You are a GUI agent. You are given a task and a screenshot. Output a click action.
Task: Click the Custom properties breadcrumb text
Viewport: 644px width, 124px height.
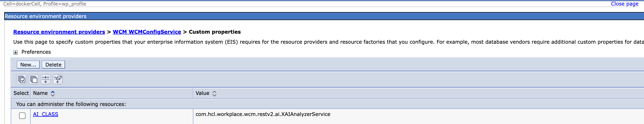pyautogui.click(x=215, y=32)
